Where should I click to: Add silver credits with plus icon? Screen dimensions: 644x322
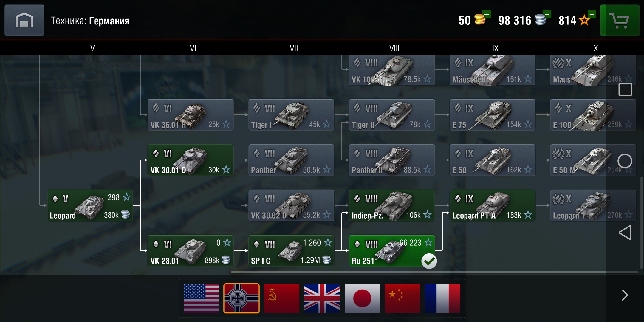547,14
